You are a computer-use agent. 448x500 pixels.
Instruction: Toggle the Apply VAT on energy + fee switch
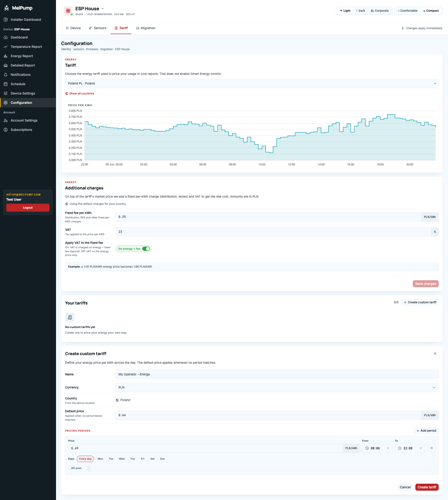[146, 249]
